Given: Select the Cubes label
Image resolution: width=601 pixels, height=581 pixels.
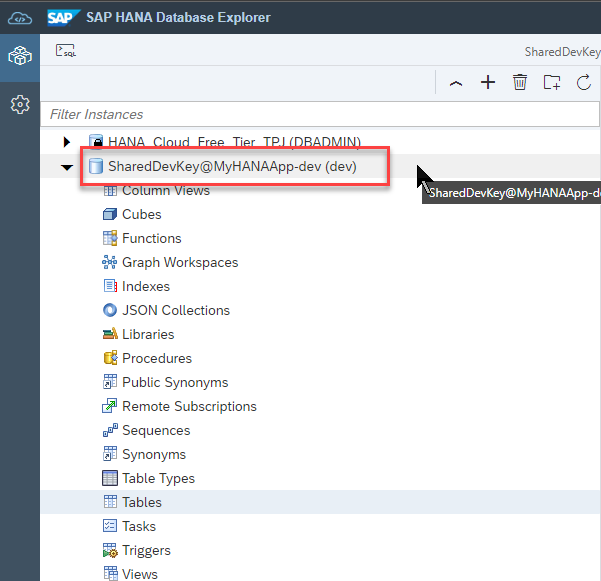Looking at the screenshot, I should (x=141, y=214).
